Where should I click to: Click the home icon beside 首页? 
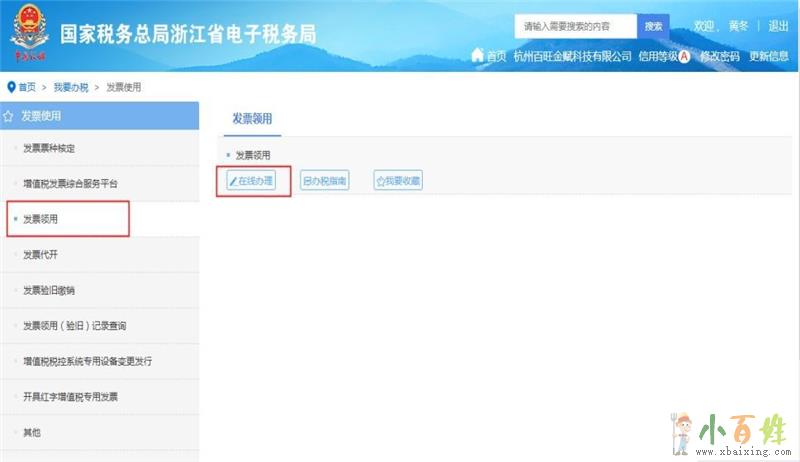478,56
